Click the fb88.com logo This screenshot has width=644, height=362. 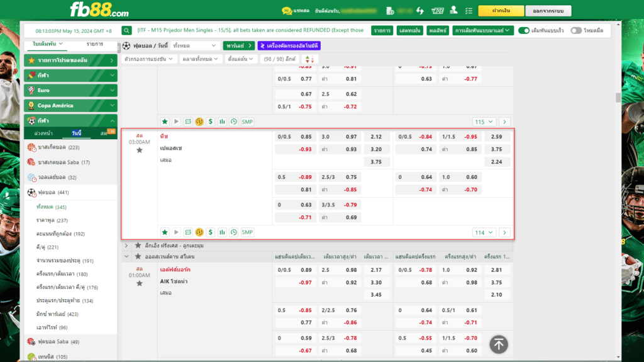(x=99, y=10)
